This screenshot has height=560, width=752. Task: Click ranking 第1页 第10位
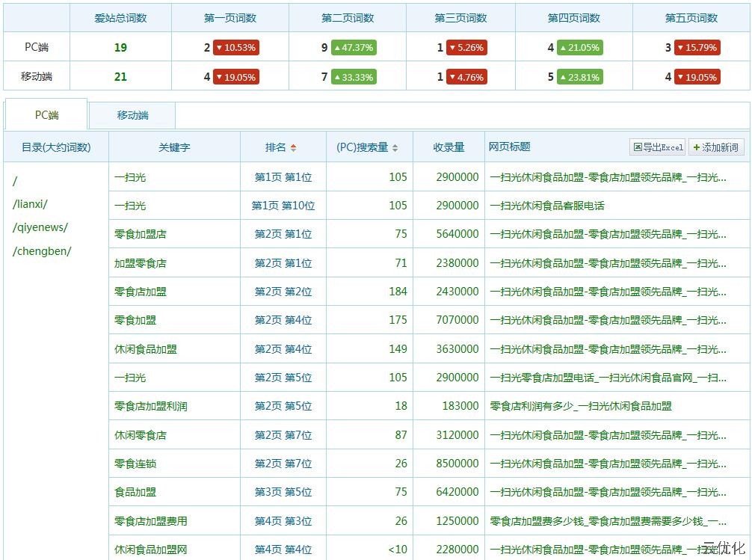283,206
